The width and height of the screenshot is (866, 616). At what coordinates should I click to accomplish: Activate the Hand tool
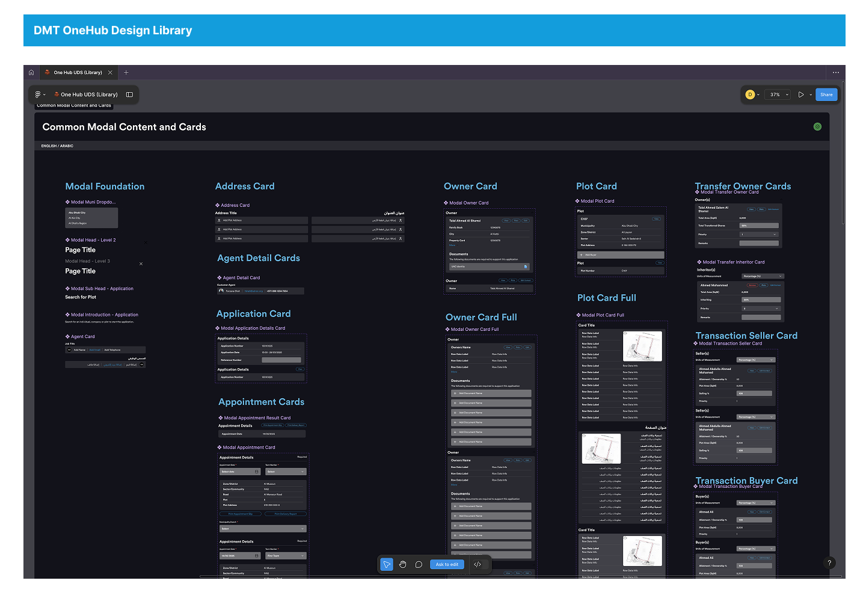coord(403,564)
